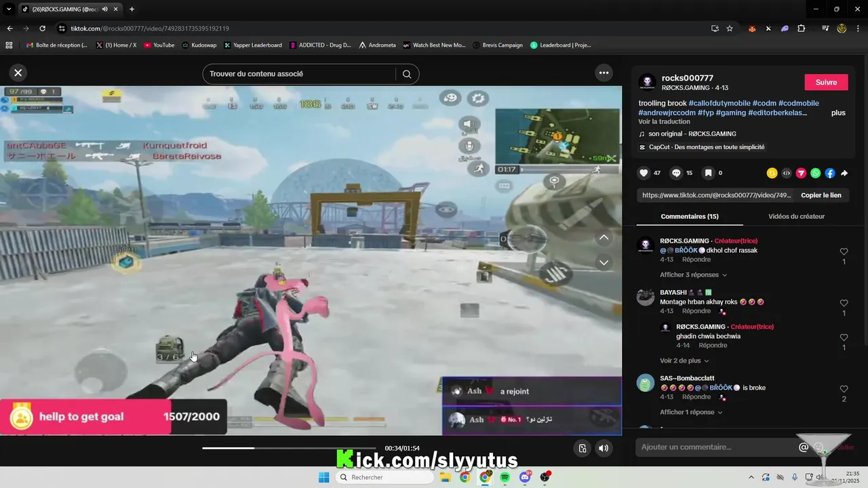Expand Afficher 3 réponses
This screenshot has width=868, height=488.
click(693, 275)
